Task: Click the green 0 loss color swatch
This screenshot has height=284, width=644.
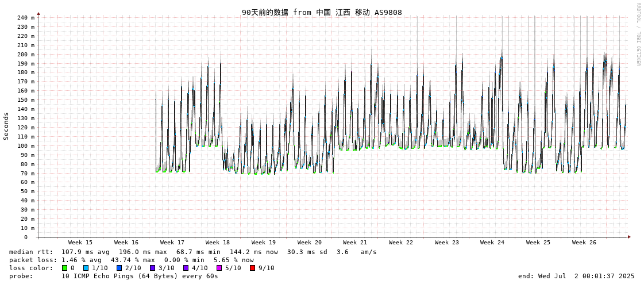Action: [64, 268]
